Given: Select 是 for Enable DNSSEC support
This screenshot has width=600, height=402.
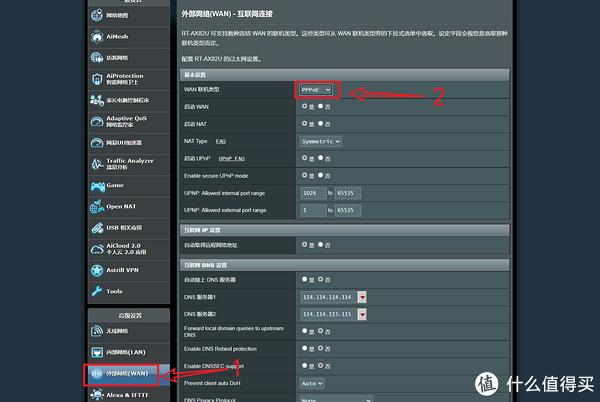Looking at the screenshot, I should point(305,366).
